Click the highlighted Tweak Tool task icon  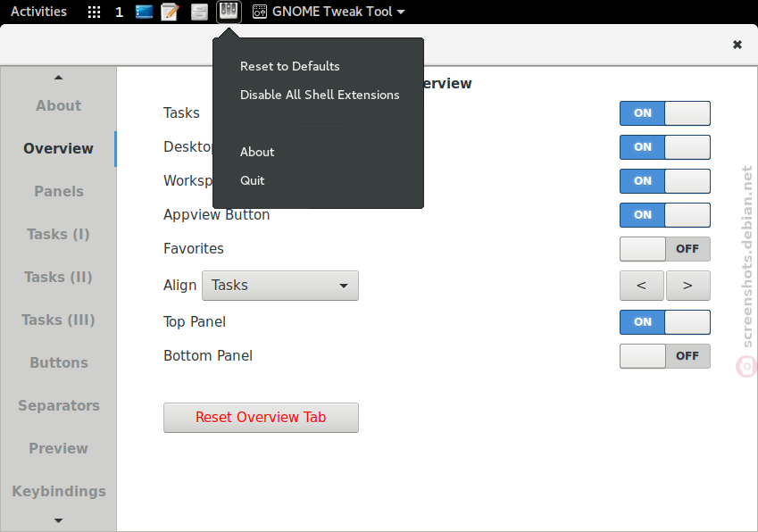pyautogui.click(x=229, y=11)
